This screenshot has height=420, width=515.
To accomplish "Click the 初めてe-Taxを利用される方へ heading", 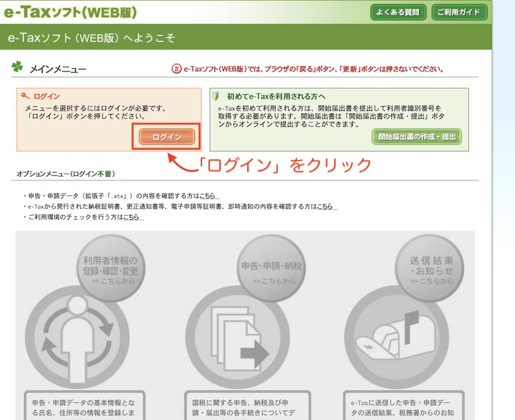I will [276, 96].
